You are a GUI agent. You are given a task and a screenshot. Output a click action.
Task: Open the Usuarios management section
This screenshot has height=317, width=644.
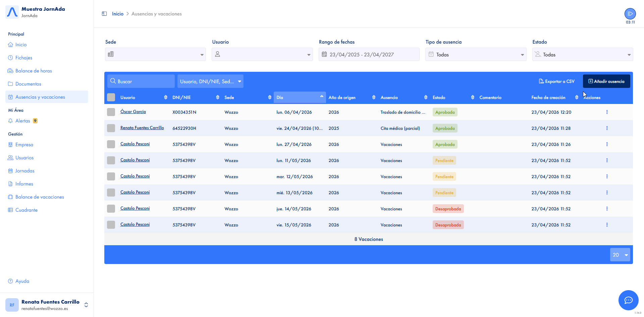click(x=24, y=157)
